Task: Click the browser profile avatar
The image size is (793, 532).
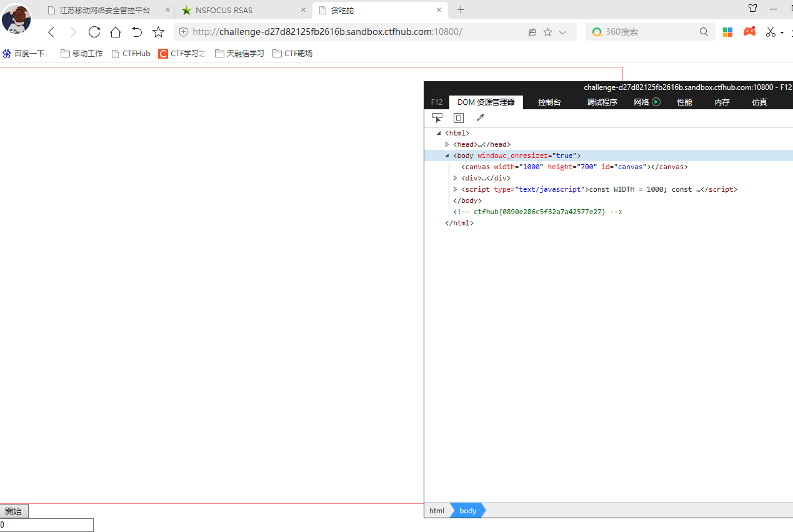Action: click(16, 19)
